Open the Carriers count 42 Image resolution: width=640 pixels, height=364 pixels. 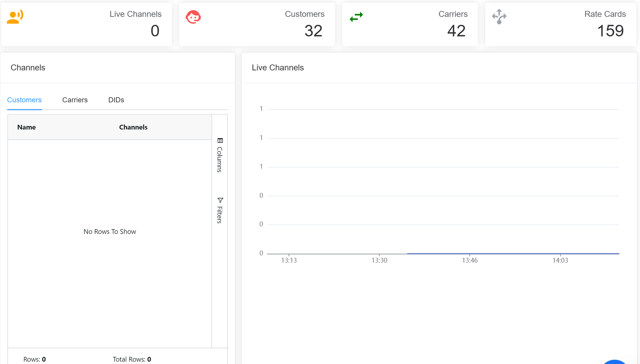(x=456, y=31)
